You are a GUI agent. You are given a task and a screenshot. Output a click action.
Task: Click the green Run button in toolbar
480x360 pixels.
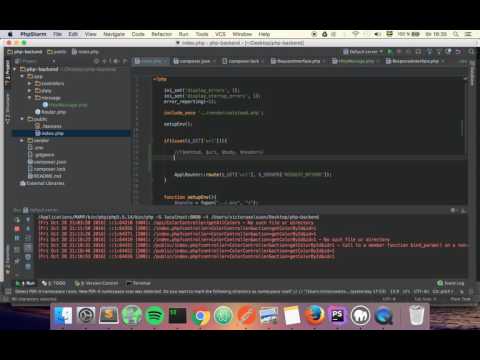[x=389, y=51]
